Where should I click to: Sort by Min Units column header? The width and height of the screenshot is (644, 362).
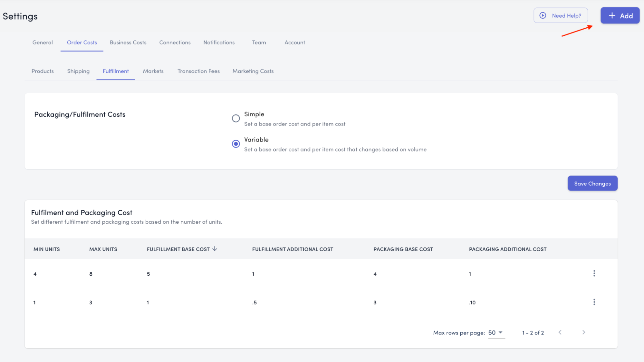coord(47,249)
